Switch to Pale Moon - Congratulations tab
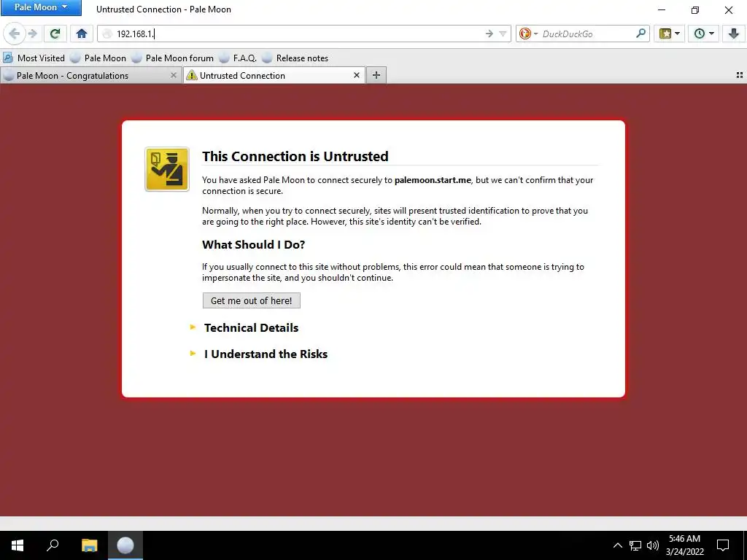Image resolution: width=747 pixels, height=560 pixels. pyautogui.click(x=91, y=75)
